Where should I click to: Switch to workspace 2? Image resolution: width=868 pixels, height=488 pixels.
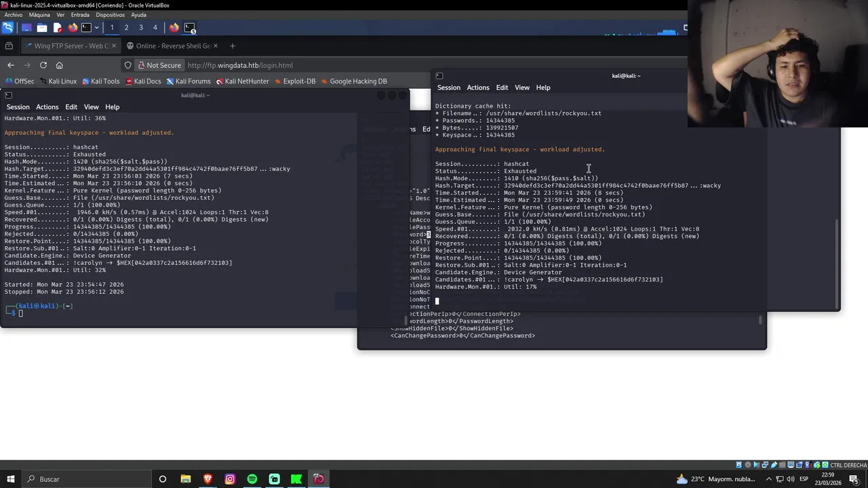126,28
